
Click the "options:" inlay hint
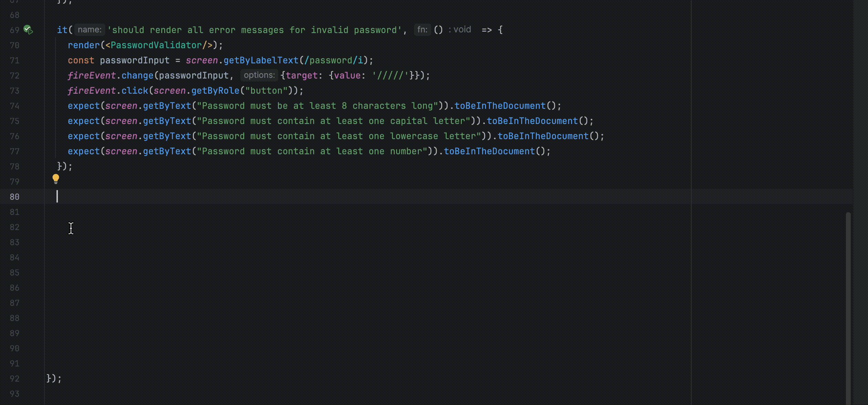tap(259, 75)
